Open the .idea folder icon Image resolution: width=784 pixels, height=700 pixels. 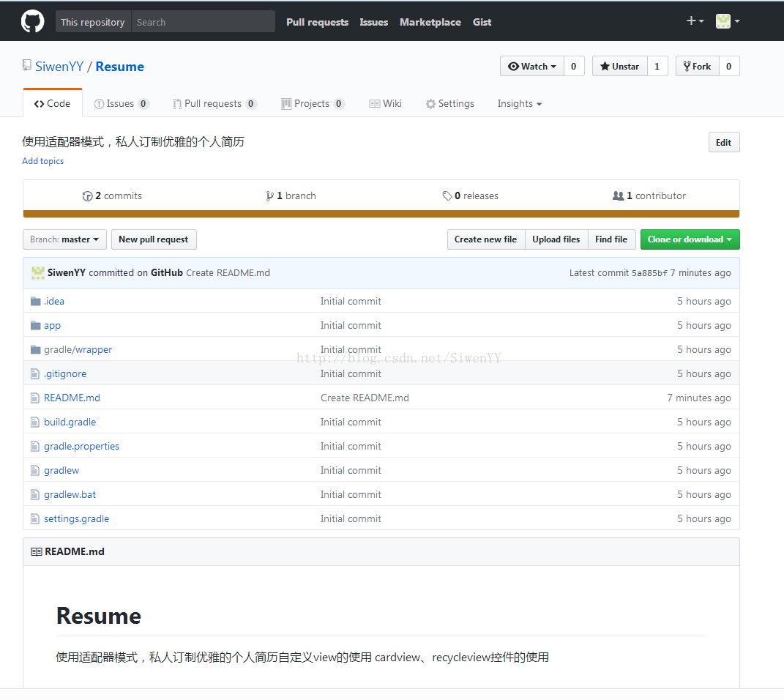[35, 301]
